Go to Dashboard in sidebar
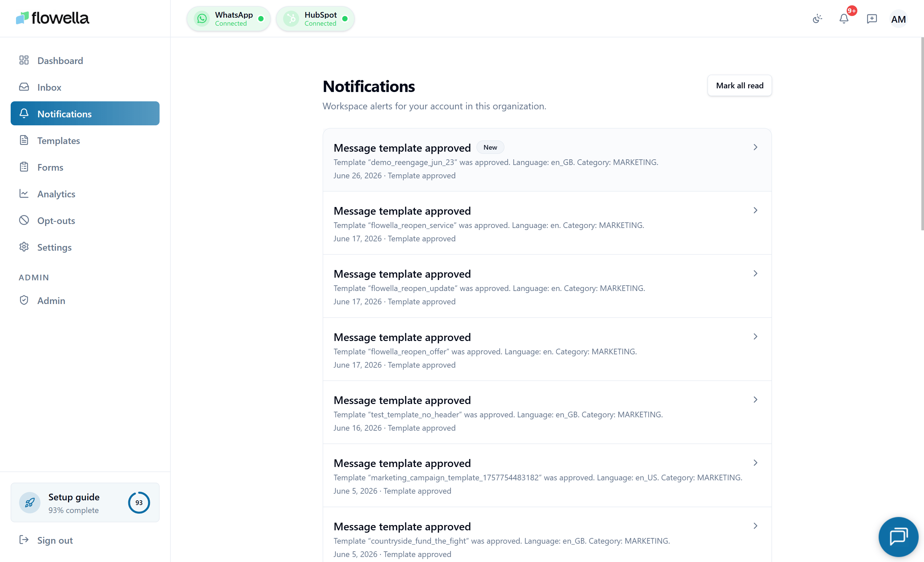This screenshot has width=924, height=562. coord(85,60)
